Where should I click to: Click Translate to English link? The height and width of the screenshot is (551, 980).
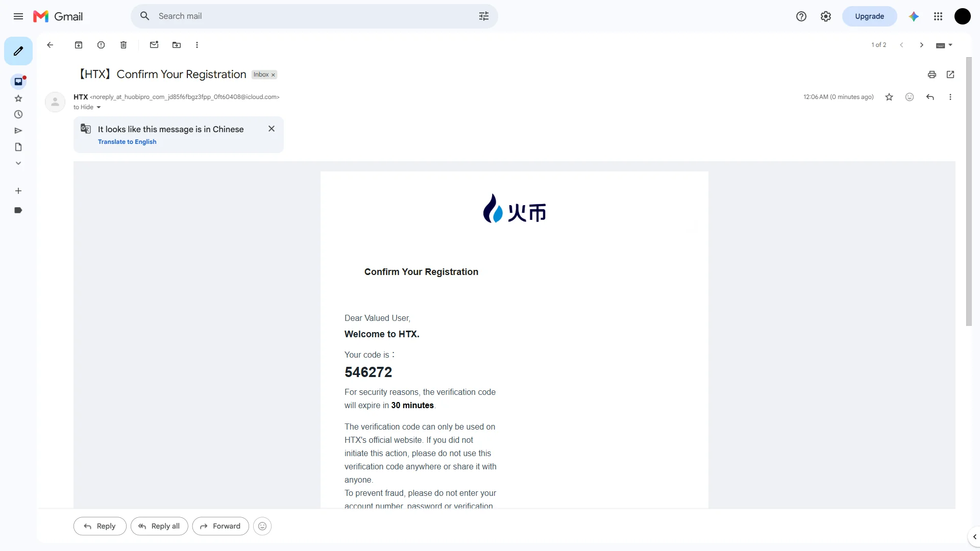point(127,142)
